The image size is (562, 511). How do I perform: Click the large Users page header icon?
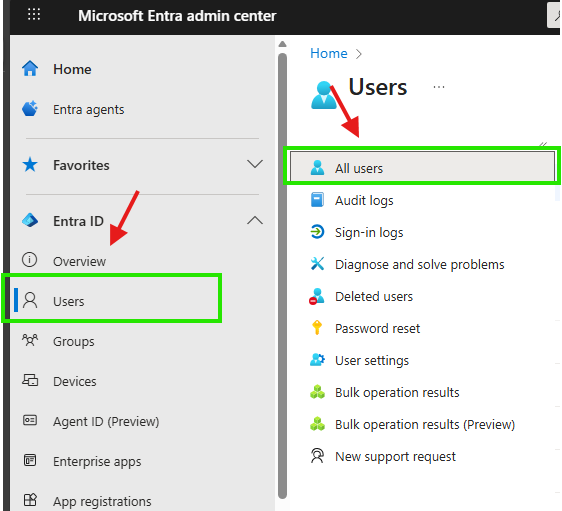coord(324,95)
